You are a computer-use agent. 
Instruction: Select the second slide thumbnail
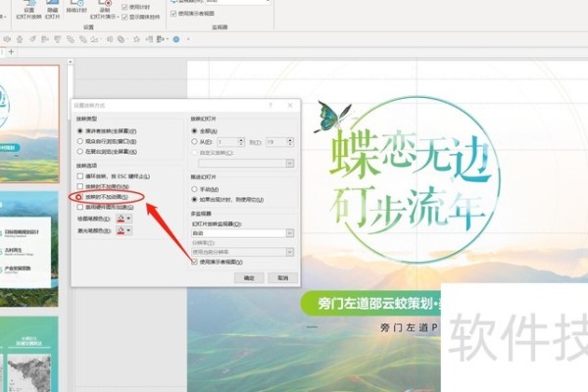tap(29, 249)
